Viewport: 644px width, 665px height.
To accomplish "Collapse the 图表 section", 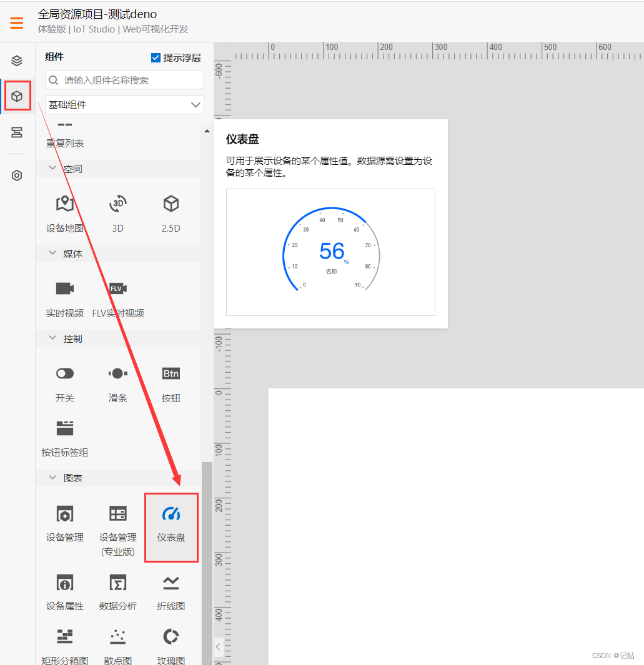I will [53, 477].
